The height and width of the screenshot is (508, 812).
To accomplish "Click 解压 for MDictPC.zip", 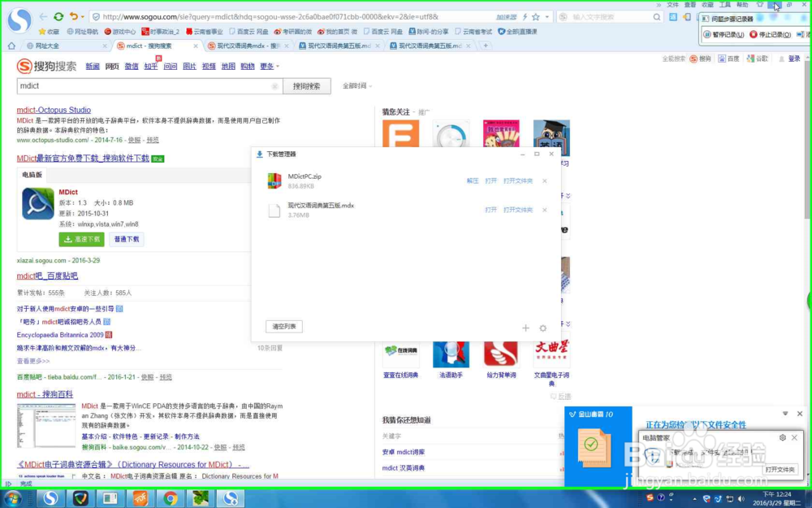I will [473, 181].
